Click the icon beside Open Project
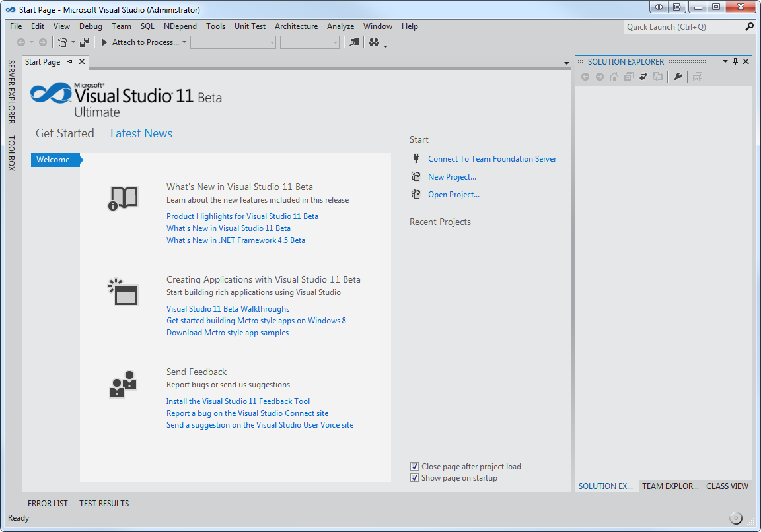 [x=416, y=195]
